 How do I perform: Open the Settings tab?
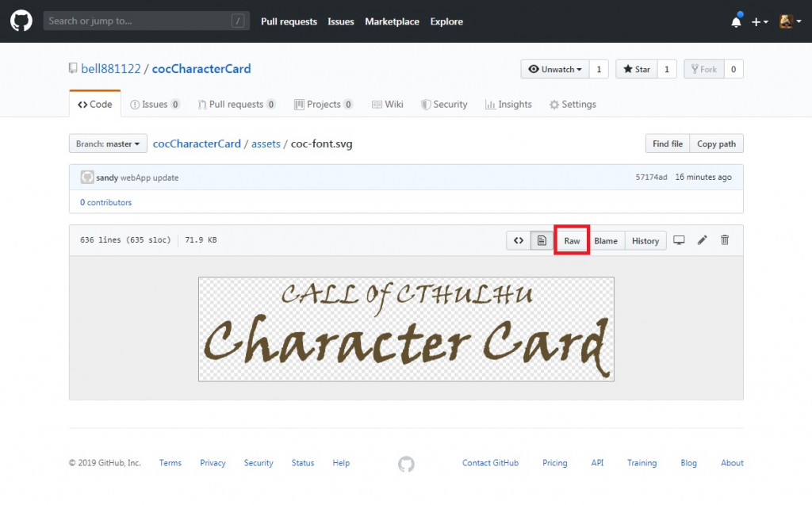573,104
